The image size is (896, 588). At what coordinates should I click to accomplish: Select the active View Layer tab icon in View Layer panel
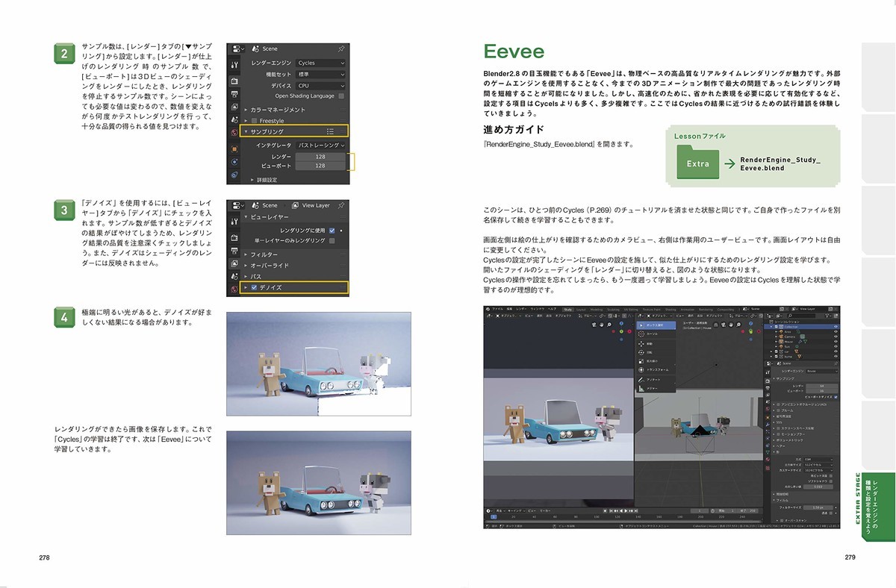click(234, 263)
